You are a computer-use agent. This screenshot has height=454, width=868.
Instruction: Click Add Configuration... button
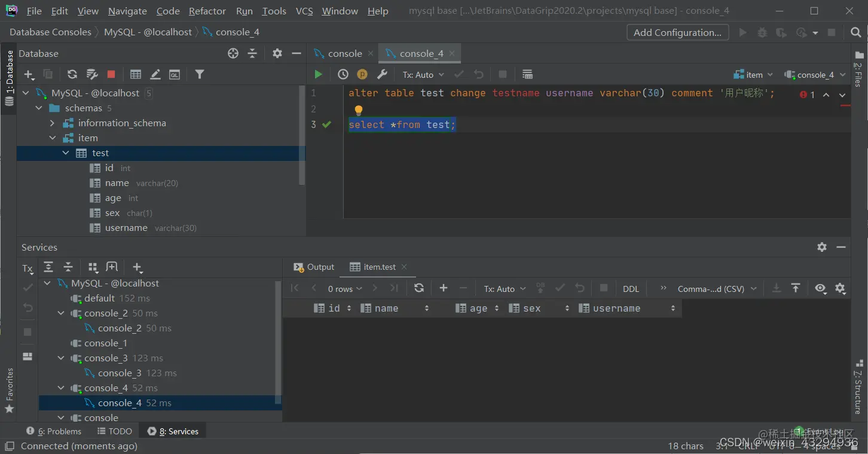pyautogui.click(x=677, y=32)
